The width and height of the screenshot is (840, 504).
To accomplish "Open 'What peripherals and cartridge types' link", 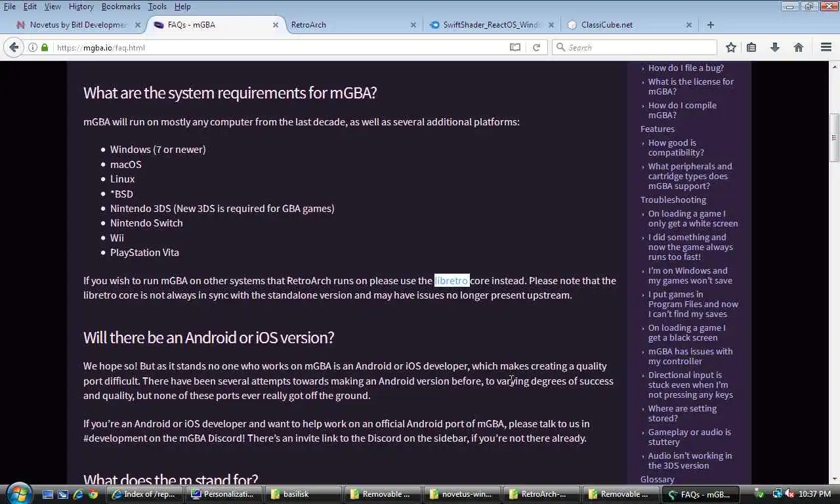I will tap(690, 176).
